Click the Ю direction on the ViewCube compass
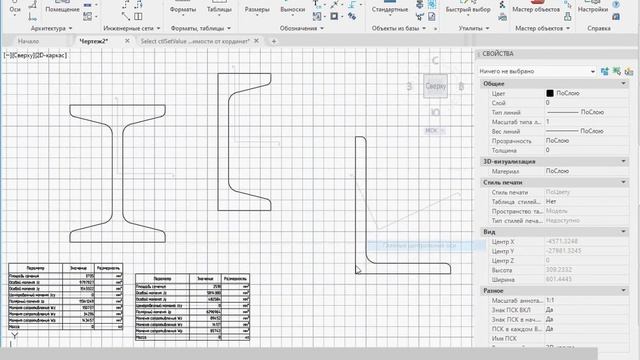Viewport: 640px width, 360px height. (436, 112)
